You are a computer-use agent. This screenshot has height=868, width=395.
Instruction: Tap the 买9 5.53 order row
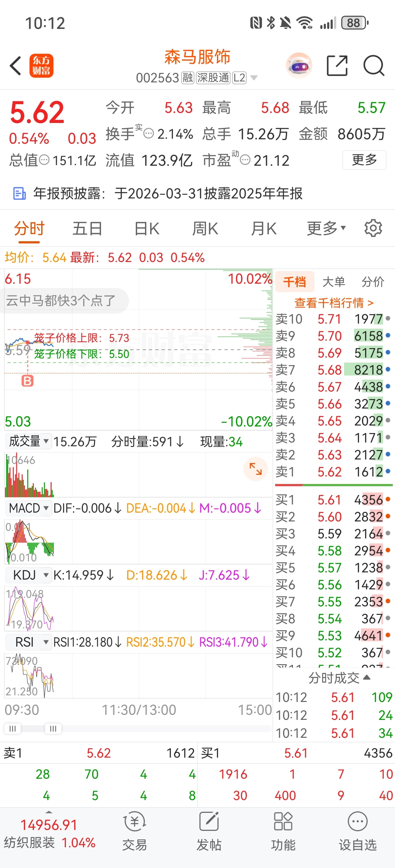click(333, 636)
